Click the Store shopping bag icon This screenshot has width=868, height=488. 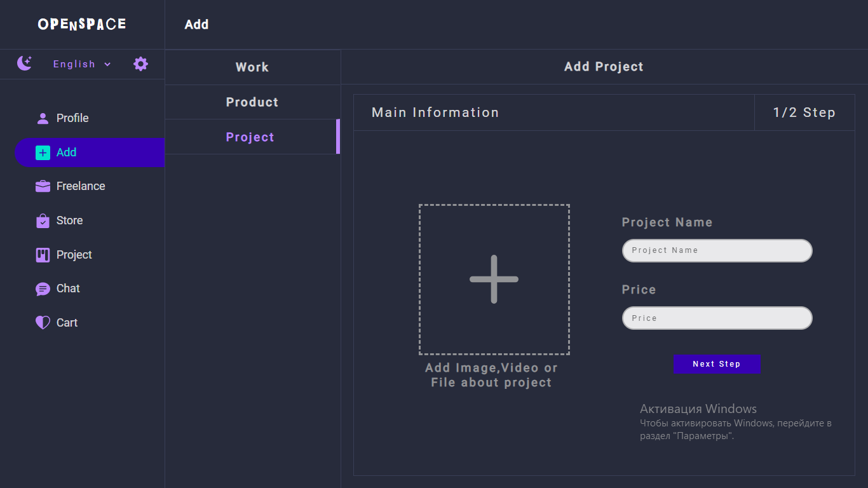pyautogui.click(x=43, y=220)
